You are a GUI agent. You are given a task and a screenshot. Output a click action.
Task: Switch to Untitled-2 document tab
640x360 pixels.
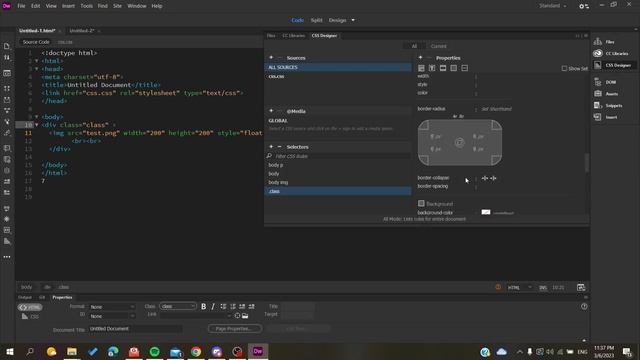pos(82,31)
